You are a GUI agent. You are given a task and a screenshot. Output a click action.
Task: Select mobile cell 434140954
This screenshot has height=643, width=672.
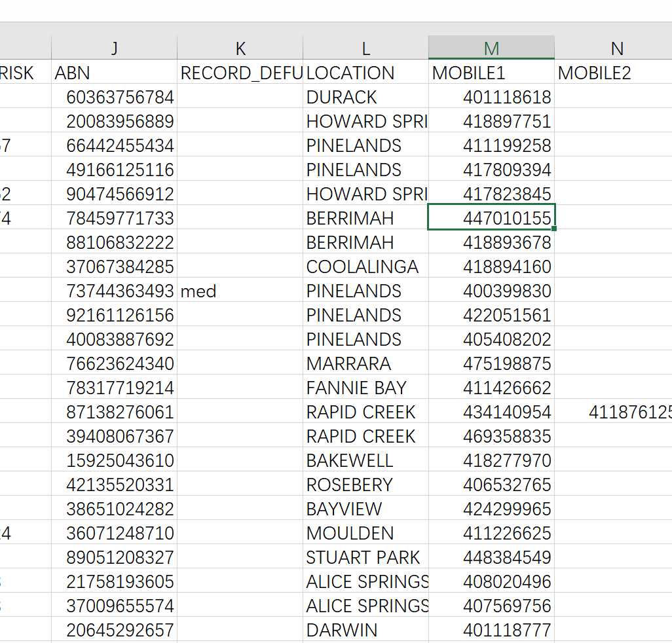point(491,411)
